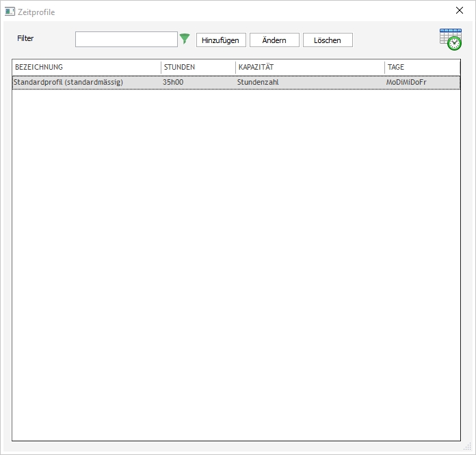476x455 pixels.
Task: Open the calendar clock schedule icon
Action: coord(450,40)
